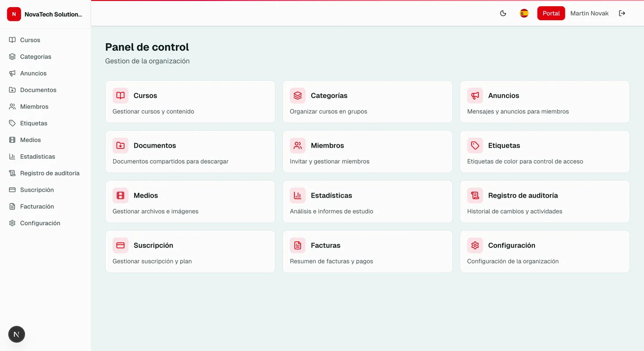The image size is (644, 351).
Task: Click the NovaTech Solutions red logo
Action: pyautogui.click(x=14, y=14)
